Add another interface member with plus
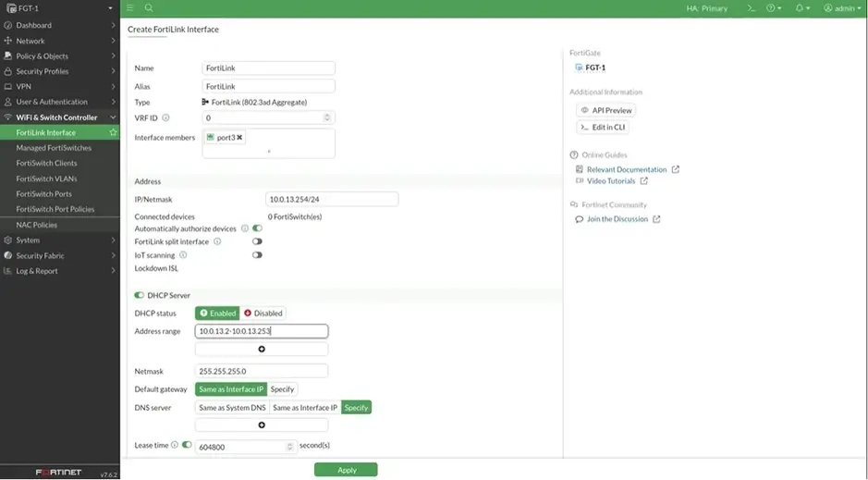 pyautogui.click(x=269, y=151)
